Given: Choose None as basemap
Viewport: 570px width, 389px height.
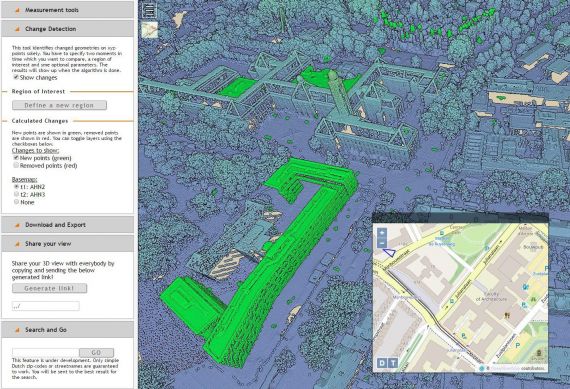Looking at the screenshot, I should pos(16,202).
